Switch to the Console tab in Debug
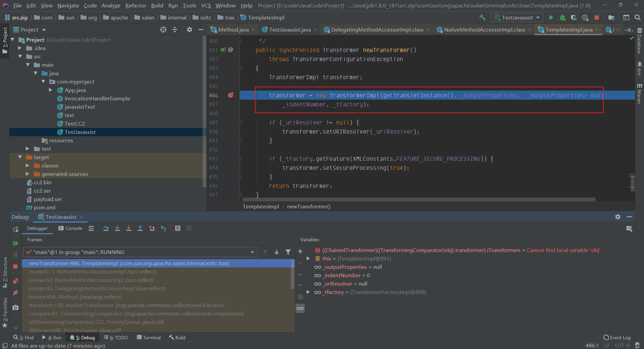The height and width of the screenshot is (349, 644). click(x=70, y=228)
